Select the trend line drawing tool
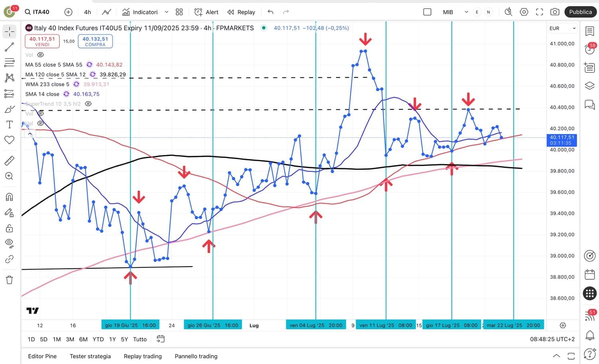599x364 pixels. click(10, 47)
